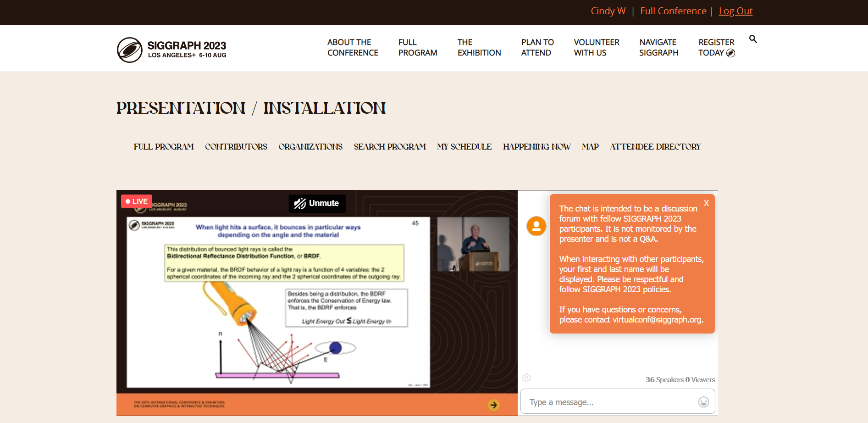This screenshot has height=423, width=868.
Task: Expand the Navigate SIGGRAPH menu
Action: click(658, 48)
